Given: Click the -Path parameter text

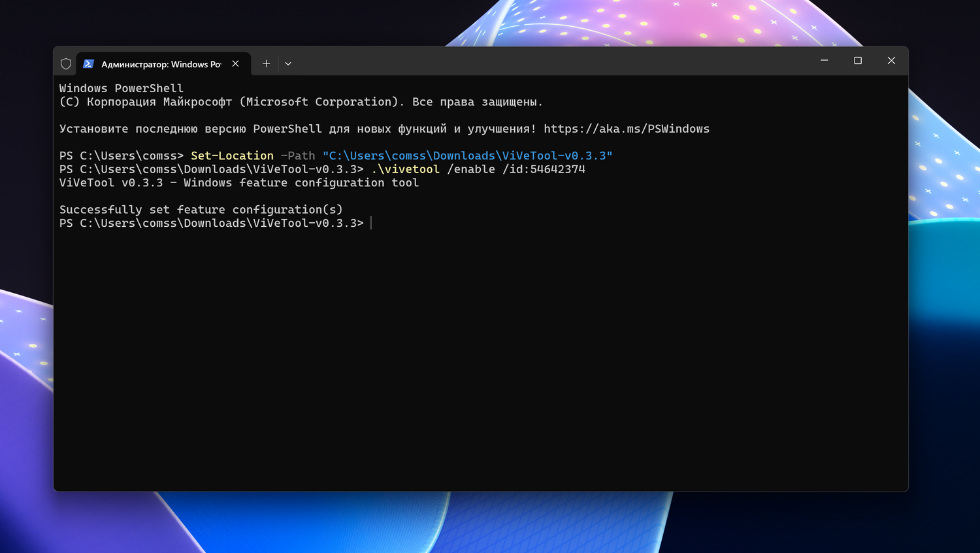Looking at the screenshot, I should point(297,156).
